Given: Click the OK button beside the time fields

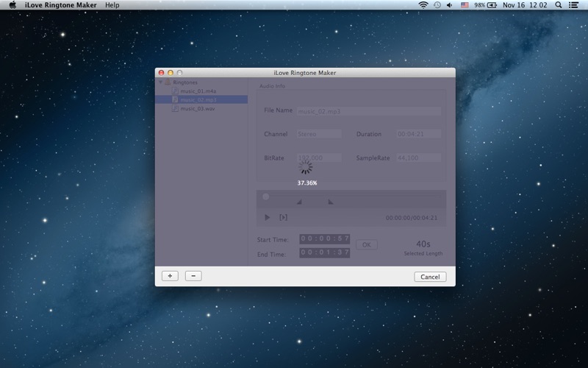Looking at the screenshot, I should (x=366, y=244).
